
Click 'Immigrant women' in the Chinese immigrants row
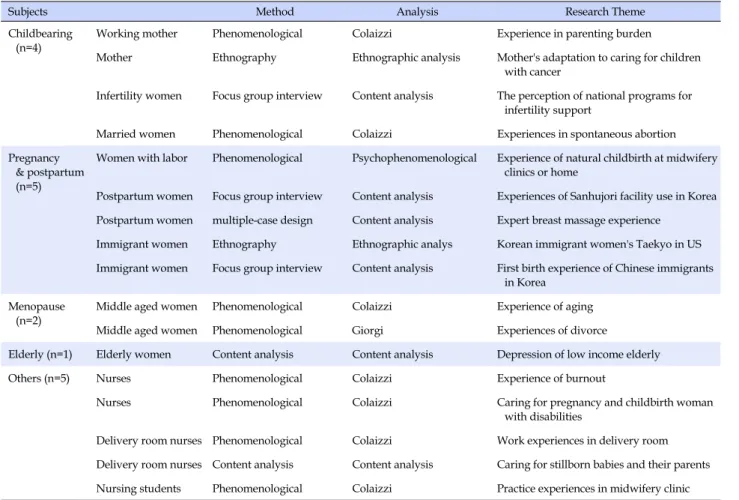pyautogui.click(x=142, y=268)
